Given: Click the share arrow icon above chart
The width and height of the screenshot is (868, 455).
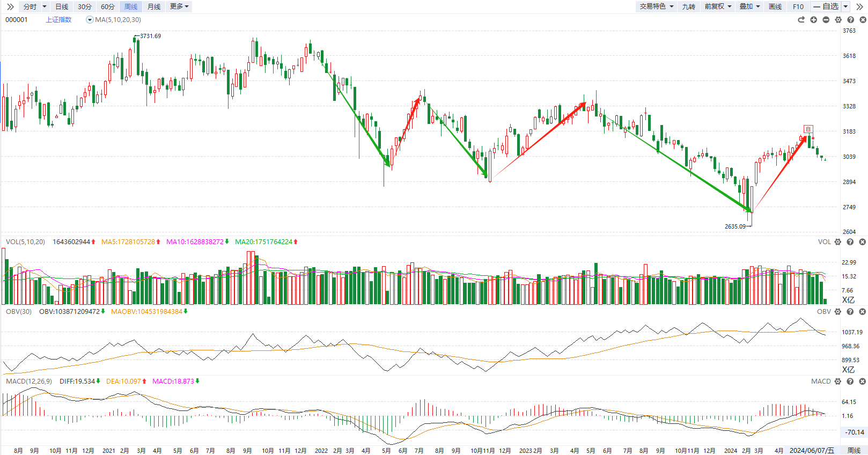Looking at the screenshot, I should point(801,20).
